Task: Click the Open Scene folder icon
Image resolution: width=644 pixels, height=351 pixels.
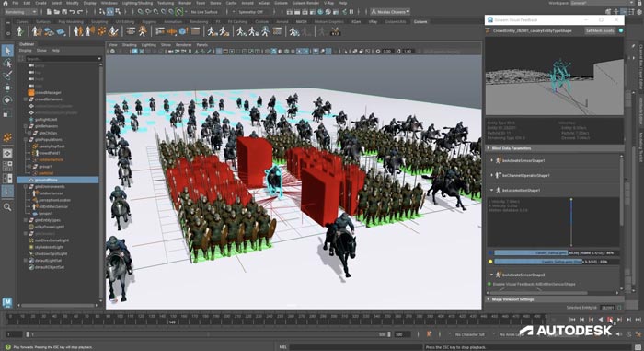Action: tap(57, 12)
